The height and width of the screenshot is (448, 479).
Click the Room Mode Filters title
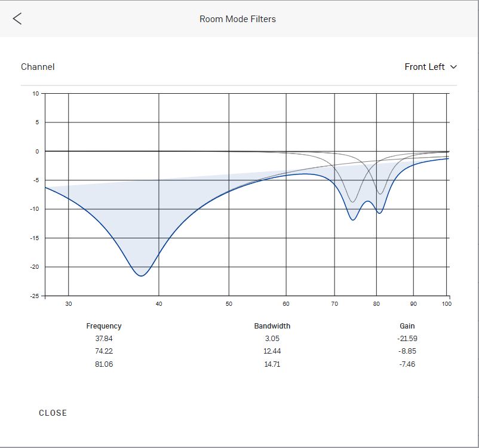click(238, 19)
